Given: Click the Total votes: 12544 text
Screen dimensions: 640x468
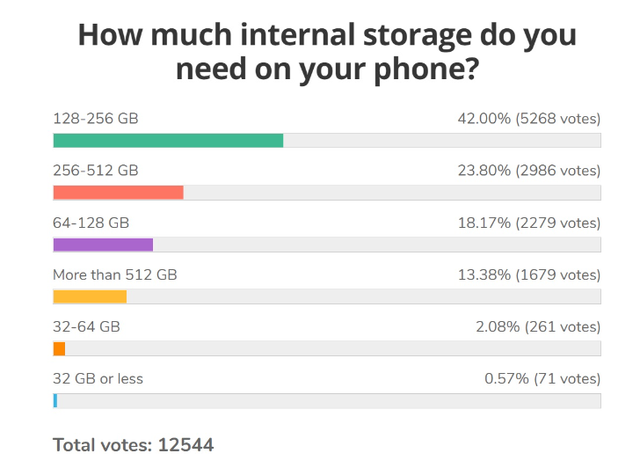Looking at the screenshot, I should pyautogui.click(x=133, y=445).
